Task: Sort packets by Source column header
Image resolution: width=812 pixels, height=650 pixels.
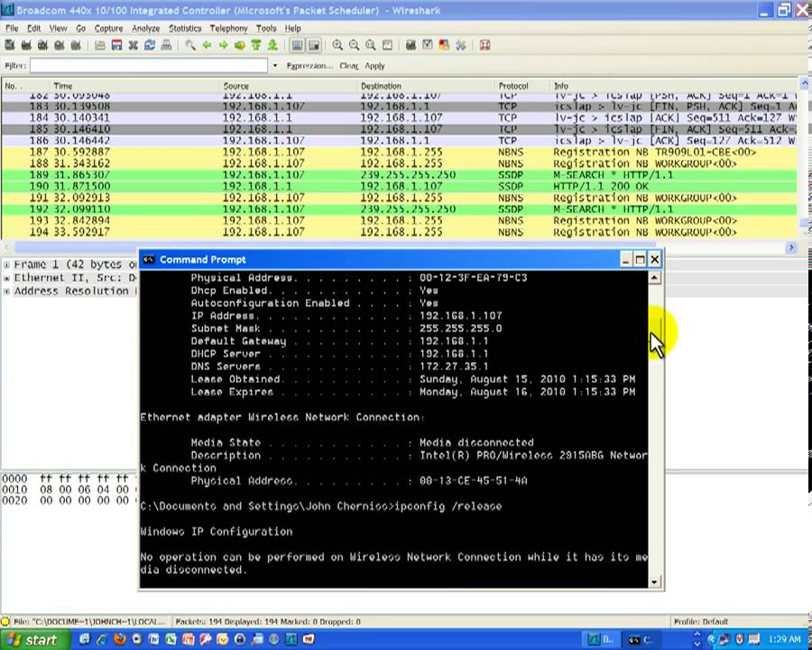Action: 289,86
